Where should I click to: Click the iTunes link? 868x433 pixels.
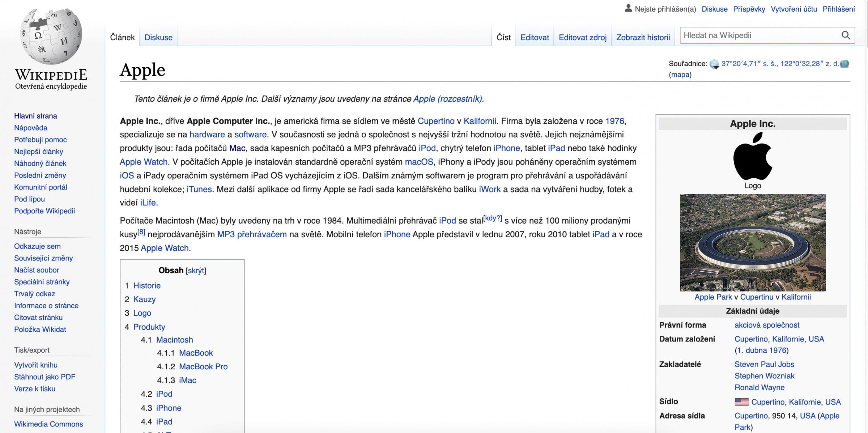[199, 189]
